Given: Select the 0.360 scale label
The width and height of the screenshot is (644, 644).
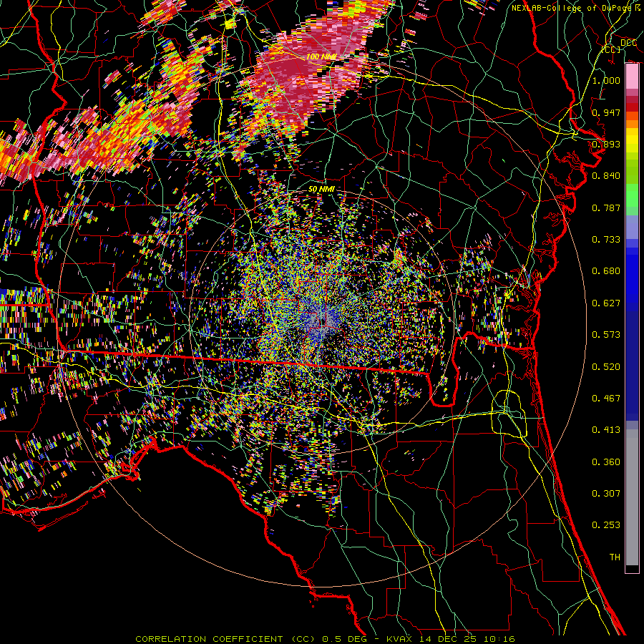Looking at the screenshot, I should (x=606, y=462).
